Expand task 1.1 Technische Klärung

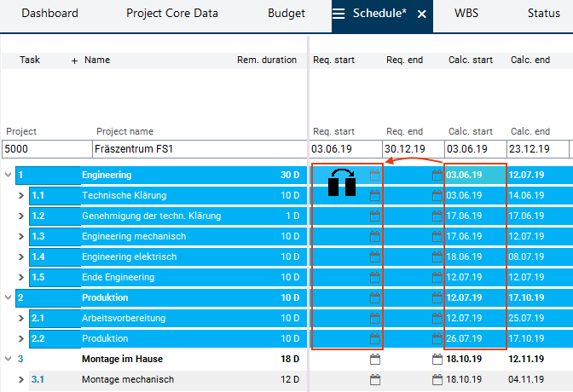[x=22, y=196]
